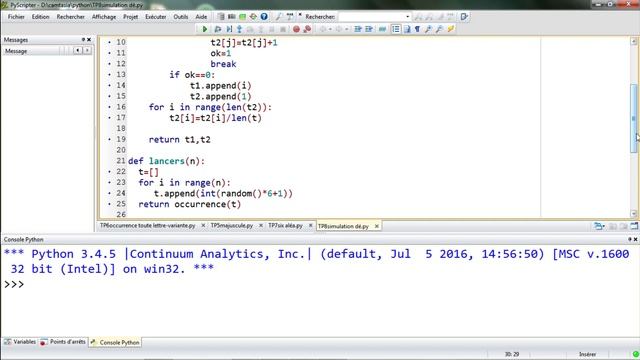The height and width of the screenshot is (360, 640).
Task: Toggle Insérer mode in status bar
Action: [587, 354]
